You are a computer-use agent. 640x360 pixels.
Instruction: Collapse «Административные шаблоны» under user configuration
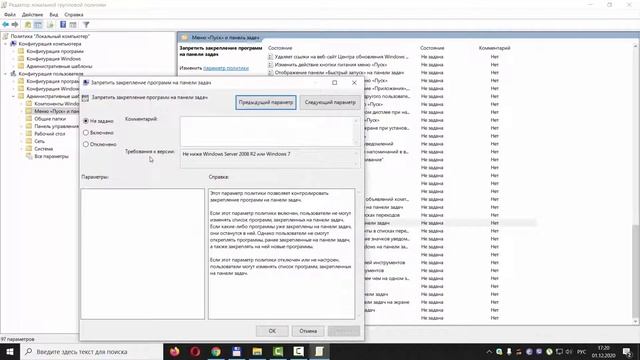pos(13,96)
